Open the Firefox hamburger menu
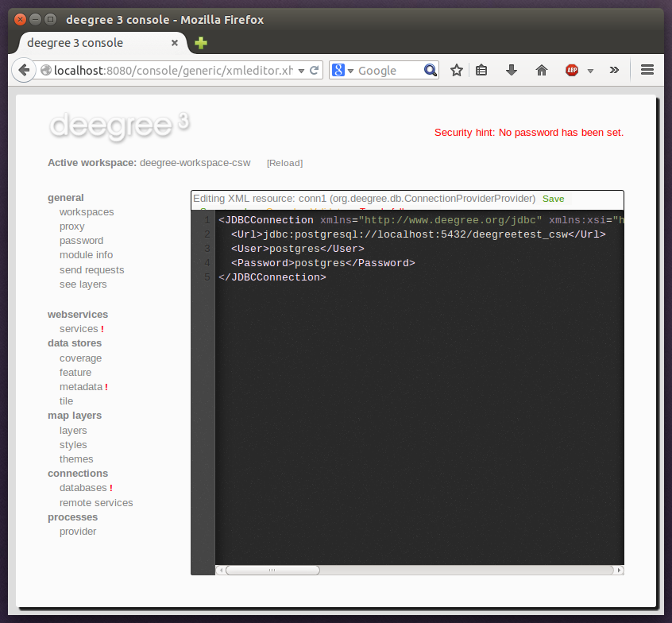Image resolution: width=672 pixels, height=623 pixels. 647,70
